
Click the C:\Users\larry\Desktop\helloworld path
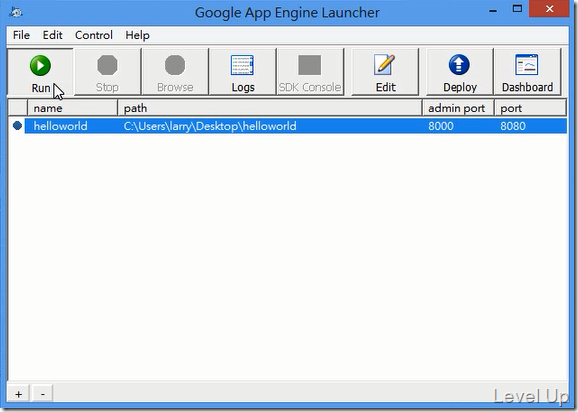210,126
